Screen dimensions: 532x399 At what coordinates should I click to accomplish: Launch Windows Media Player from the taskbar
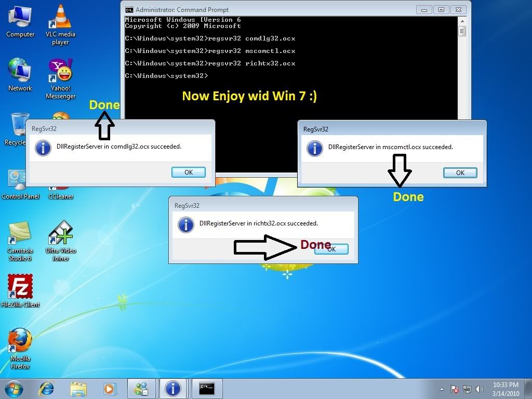pyautogui.click(x=109, y=389)
